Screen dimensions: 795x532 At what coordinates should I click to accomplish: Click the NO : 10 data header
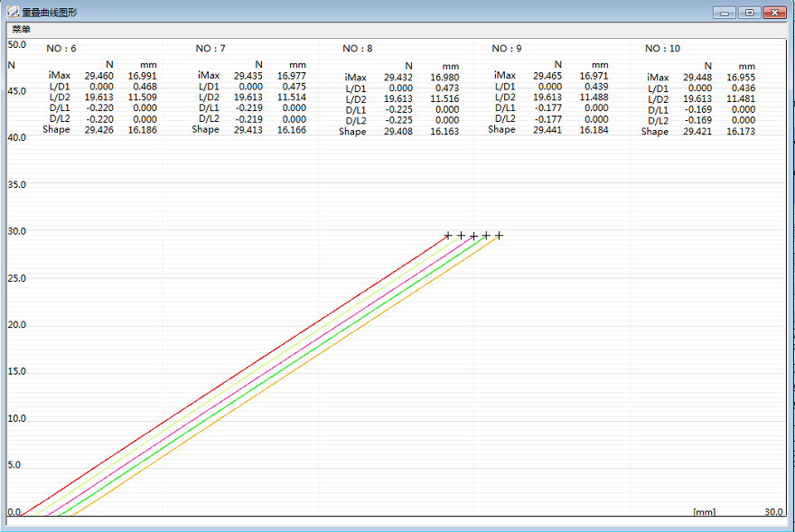point(662,48)
